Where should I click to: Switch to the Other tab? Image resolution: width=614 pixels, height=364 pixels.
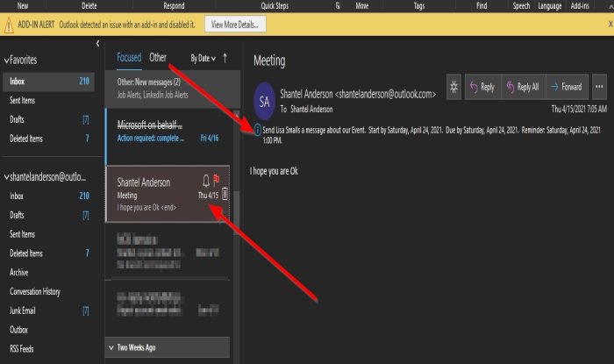coord(158,58)
